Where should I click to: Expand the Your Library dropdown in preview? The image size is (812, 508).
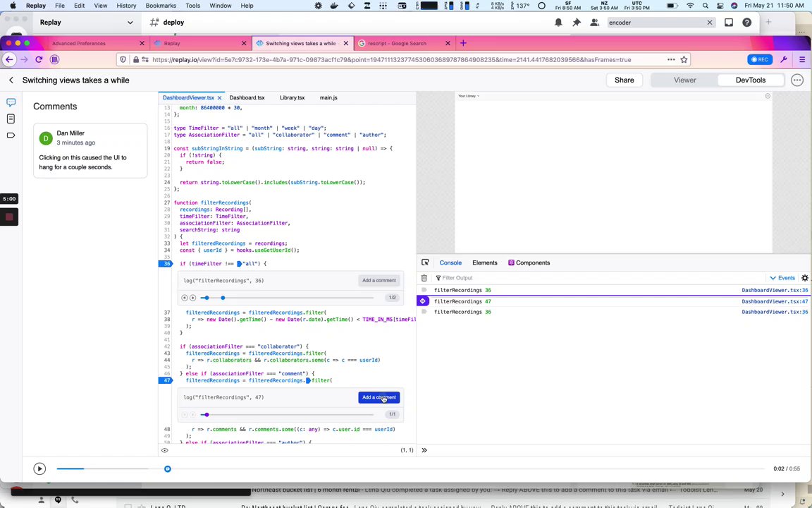[469, 96]
